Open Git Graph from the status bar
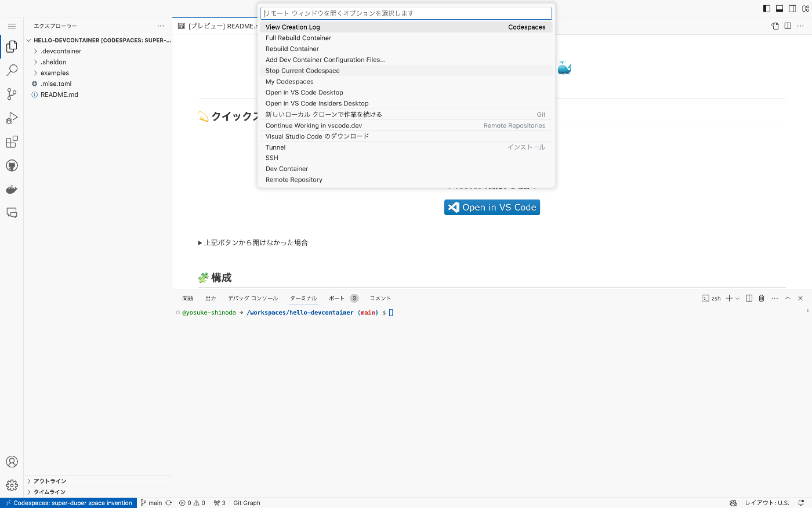 [246, 503]
